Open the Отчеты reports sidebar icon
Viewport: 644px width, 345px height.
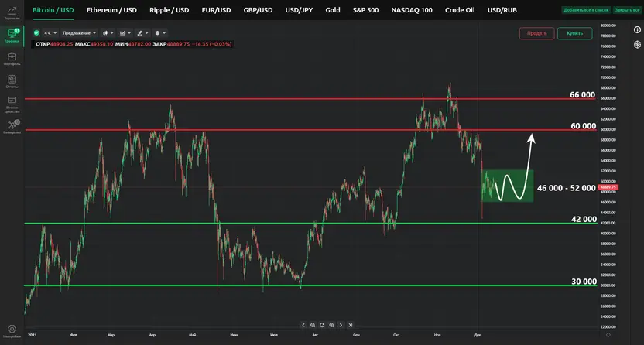point(12,80)
